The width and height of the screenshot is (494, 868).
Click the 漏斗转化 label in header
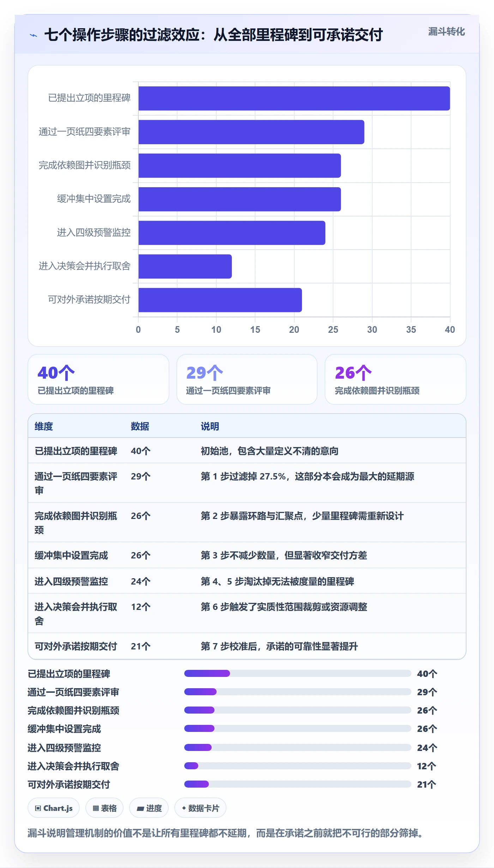[x=446, y=32]
